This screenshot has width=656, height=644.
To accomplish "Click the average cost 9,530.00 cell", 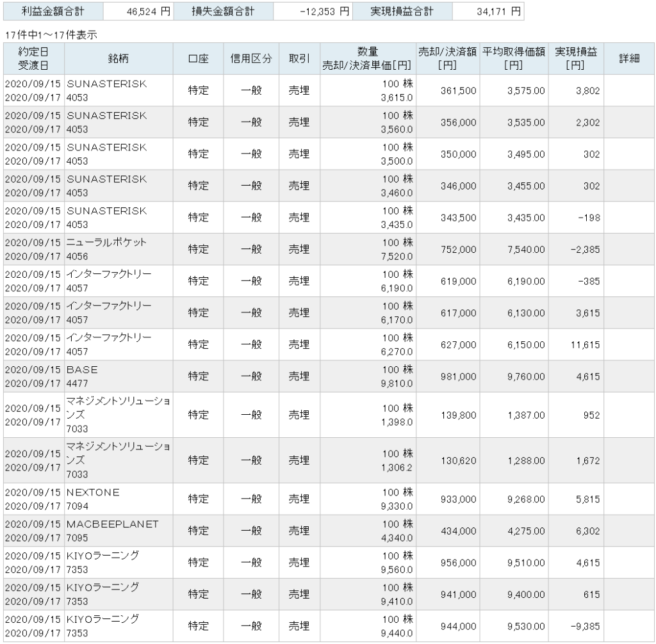I will point(514,626).
